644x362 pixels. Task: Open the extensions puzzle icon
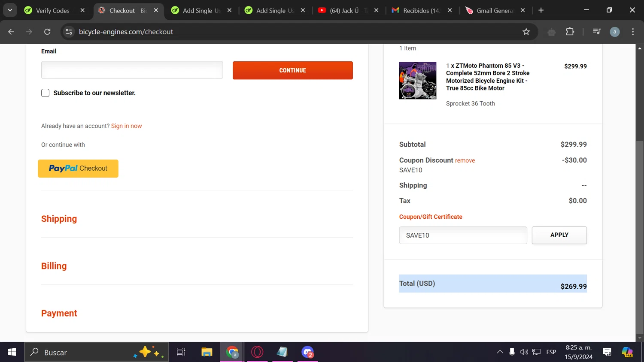click(x=570, y=32)
